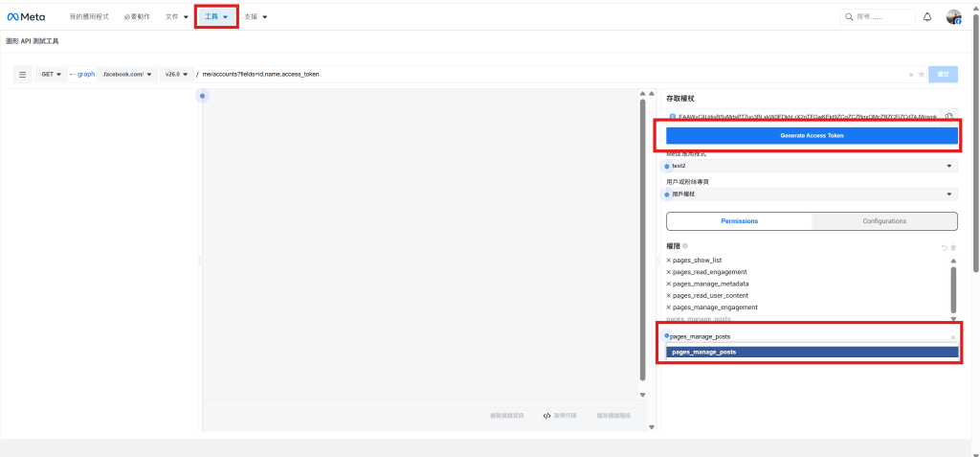Click the top search box
The width and height of the screenshot is (980, 457).
point(878,17)
